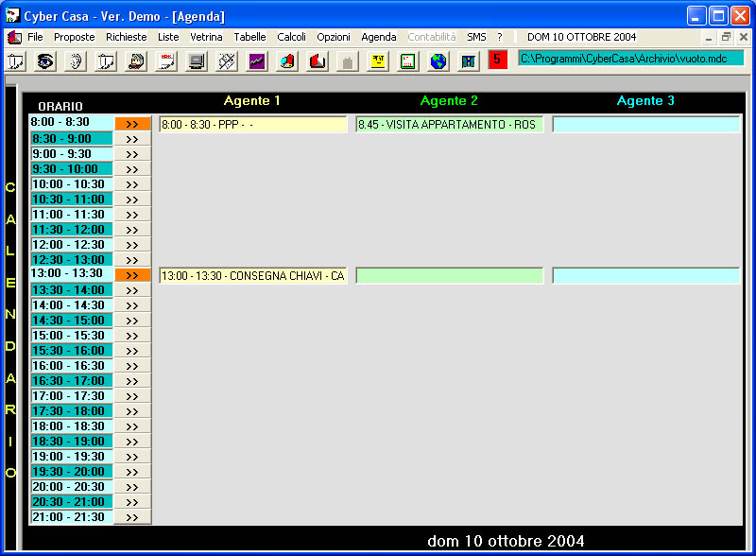Click empty Agente 3 field at 8:00 row
The image size is (756, 556).
coord(646,125)
